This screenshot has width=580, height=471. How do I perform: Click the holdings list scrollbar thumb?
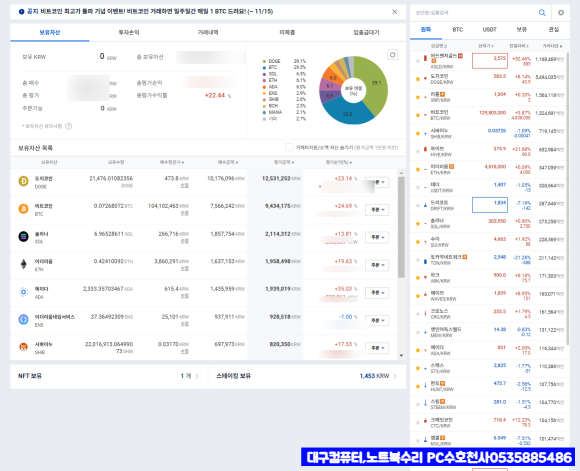click(401, 227)
